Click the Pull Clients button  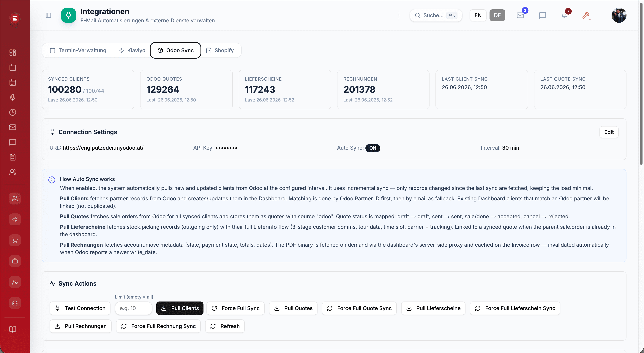[x=180, y=308]
